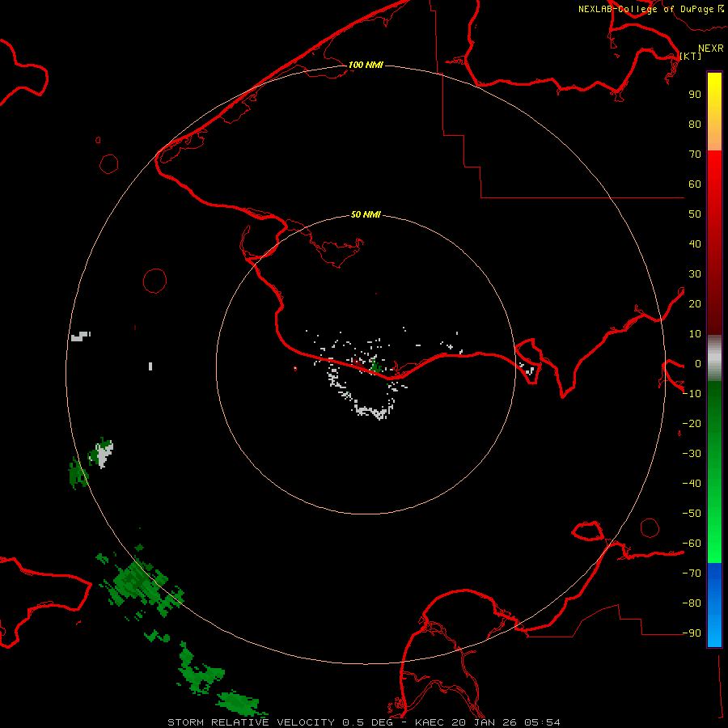
Task: Click the 0 value on velocity scale
Action: coord(698,363)
